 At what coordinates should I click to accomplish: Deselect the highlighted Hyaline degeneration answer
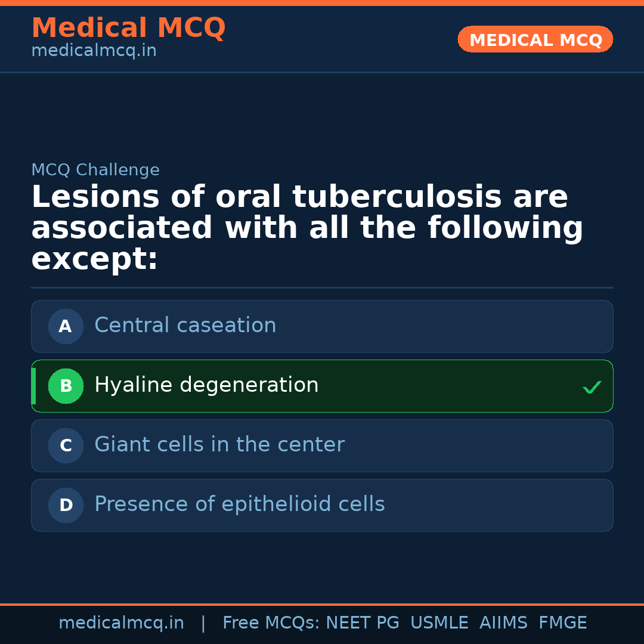[322, 386]
